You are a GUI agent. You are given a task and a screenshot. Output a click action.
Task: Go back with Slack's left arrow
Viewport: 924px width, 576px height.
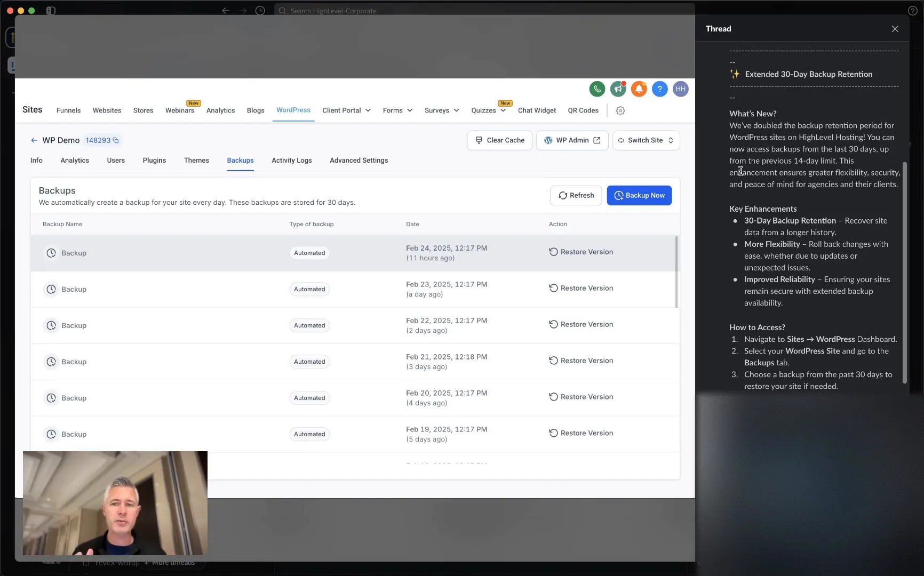[226, 11]
